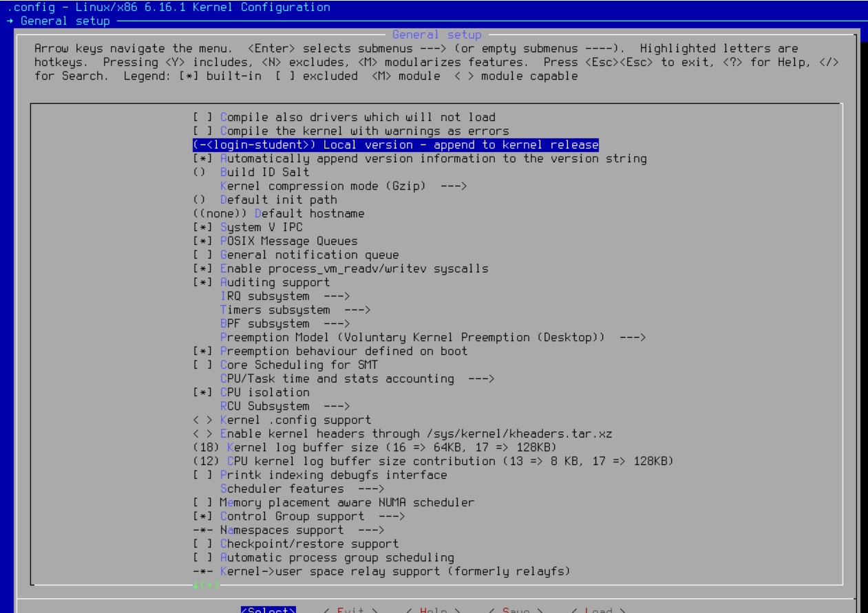Click the < Load > button
Viewport: 868px width, 613px height.
click(599, 610)
